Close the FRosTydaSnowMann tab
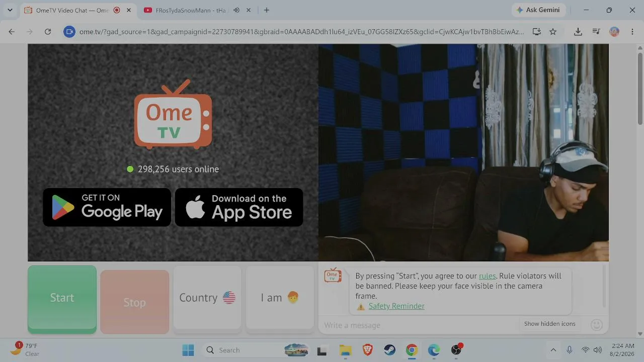 tap(249, 10)
